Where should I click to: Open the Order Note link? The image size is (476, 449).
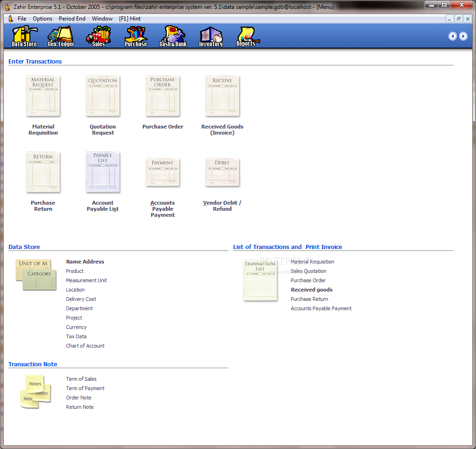(x=78, y=398)
